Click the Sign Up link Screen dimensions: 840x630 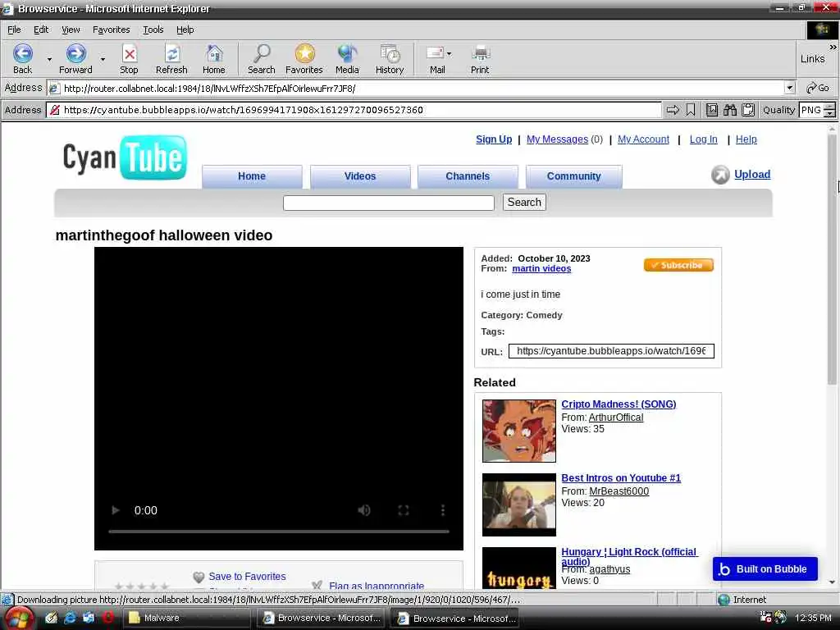point(494,139)
